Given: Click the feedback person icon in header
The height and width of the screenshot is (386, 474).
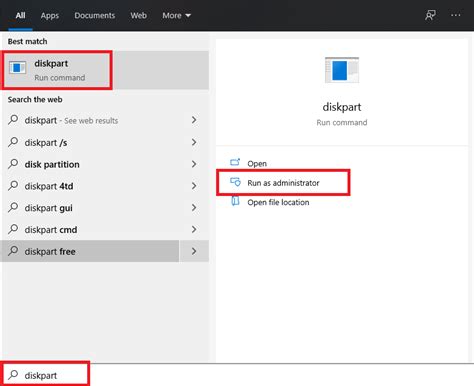Looking at the screenshot, I should [430, 15].
